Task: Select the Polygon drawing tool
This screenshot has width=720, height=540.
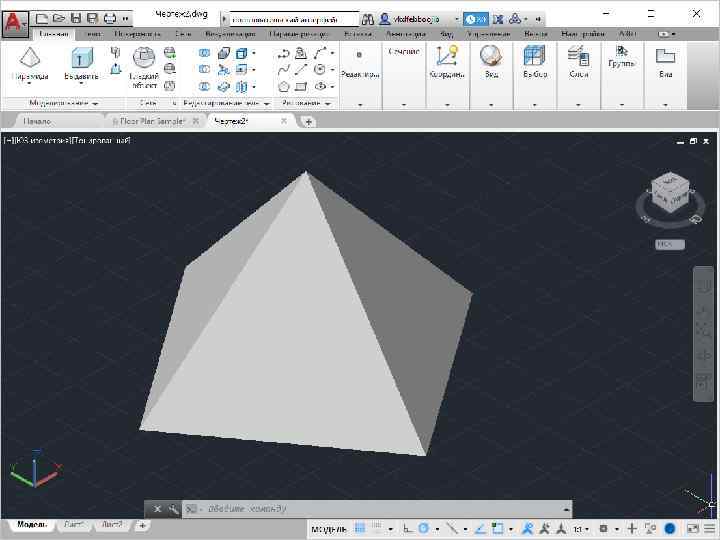Action: click(x=283, y=86)
